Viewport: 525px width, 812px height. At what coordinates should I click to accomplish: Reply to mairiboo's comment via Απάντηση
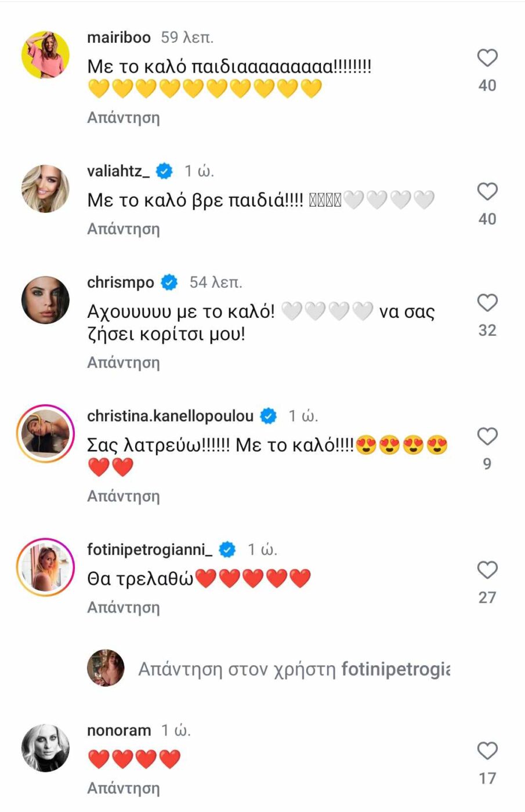123,118
